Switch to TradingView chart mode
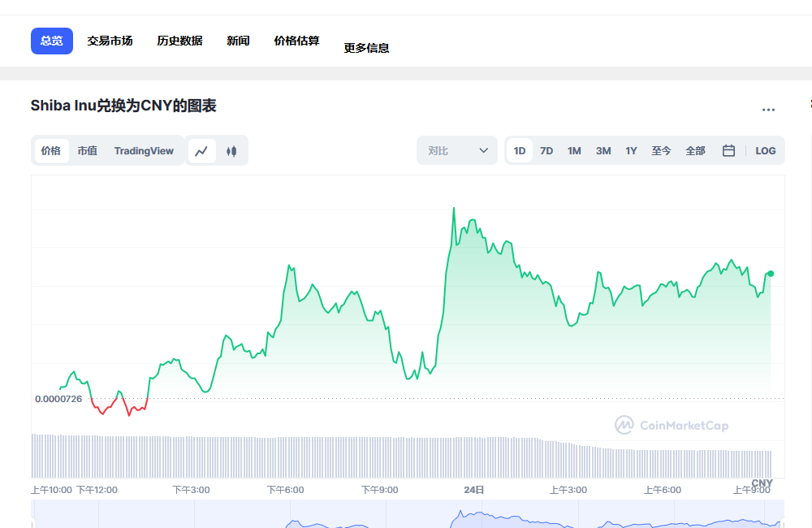812x528 pixels. coord(144,151)
